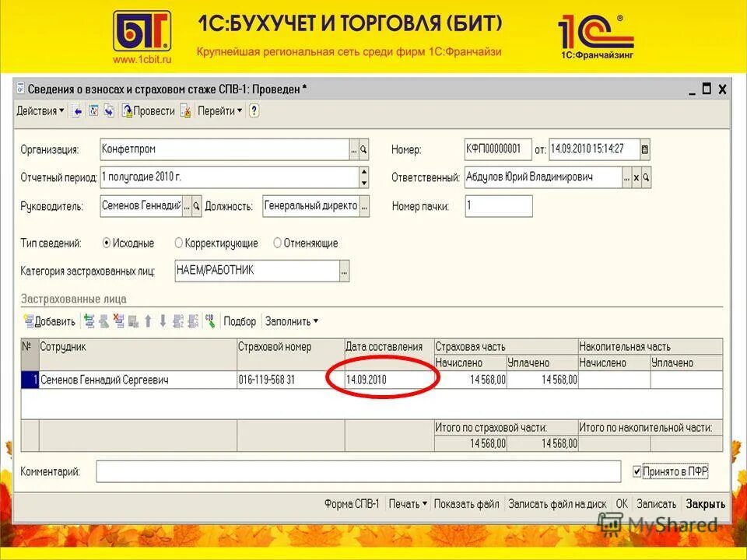
Task: Open the Печать dropdown menu
Action: 408,504
